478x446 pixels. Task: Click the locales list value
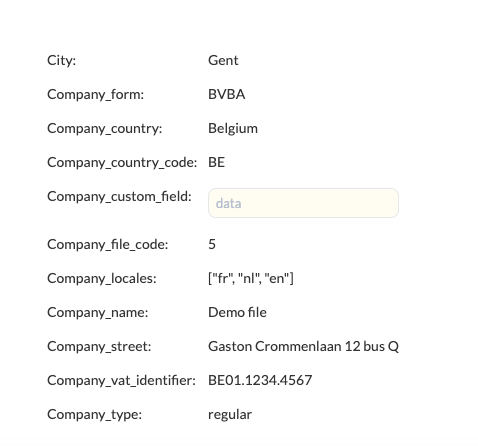pos(251,278)
